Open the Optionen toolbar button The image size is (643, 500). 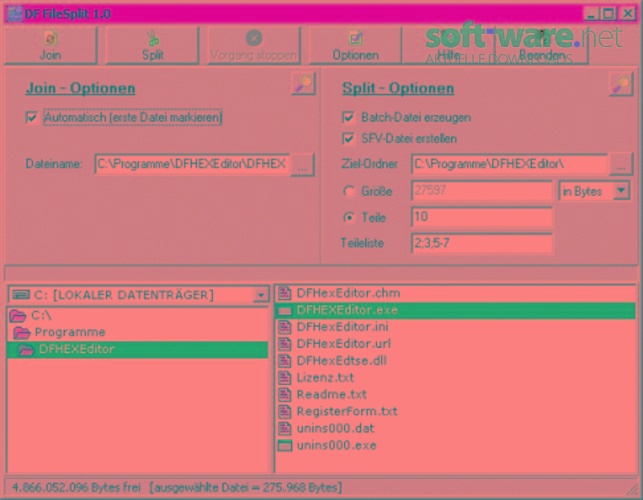pos(355,46)
